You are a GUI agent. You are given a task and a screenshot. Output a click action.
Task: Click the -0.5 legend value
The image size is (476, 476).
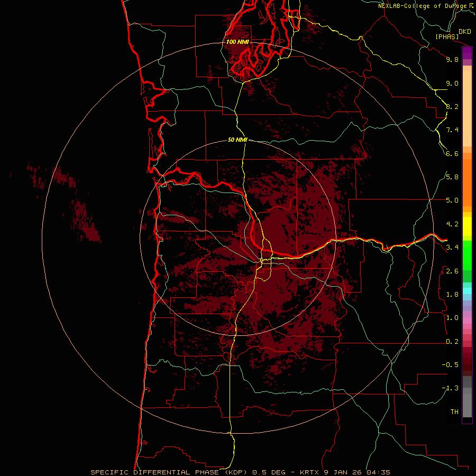coord(450,365)
